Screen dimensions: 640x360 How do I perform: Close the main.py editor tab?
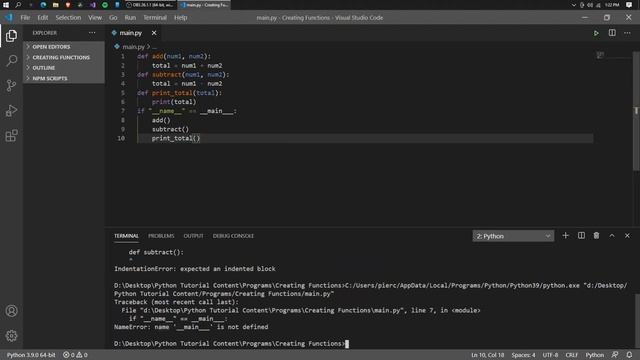[154, 33]
